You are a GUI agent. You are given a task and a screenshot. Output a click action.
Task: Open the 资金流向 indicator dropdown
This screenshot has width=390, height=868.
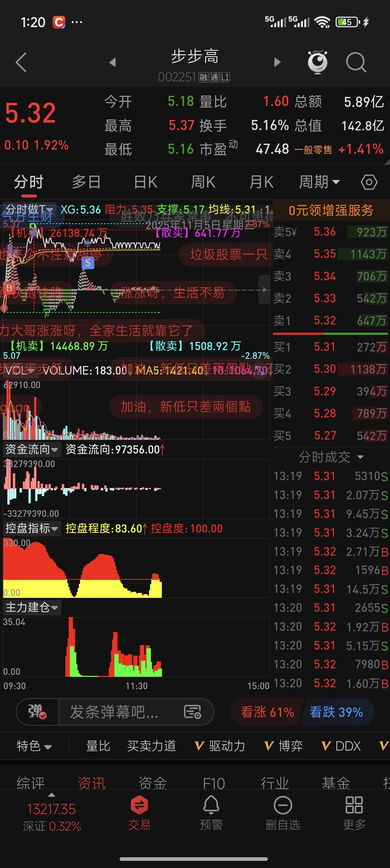tap(32, 449)
